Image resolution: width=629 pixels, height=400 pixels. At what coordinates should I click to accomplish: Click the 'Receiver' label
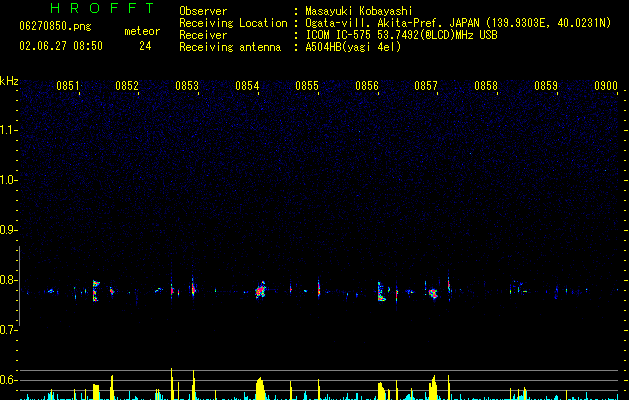[203, 35]
